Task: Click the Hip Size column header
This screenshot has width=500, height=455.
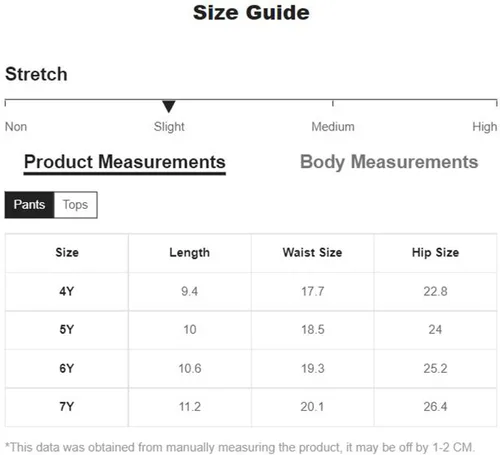Action: pos(435,253)
